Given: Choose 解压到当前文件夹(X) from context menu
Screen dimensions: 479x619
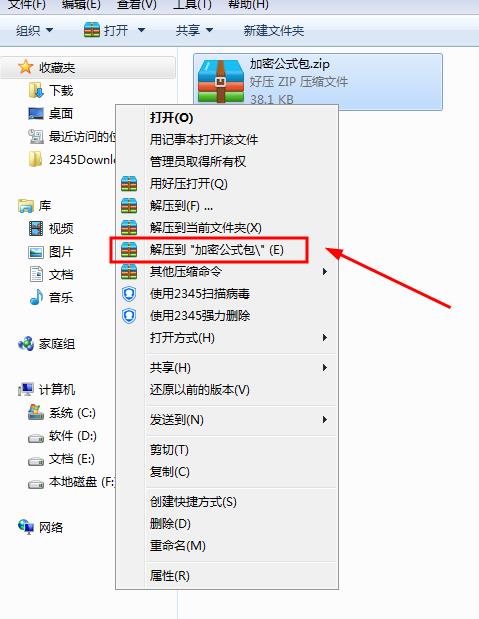Looking at the screenshot, I should 227,227.
